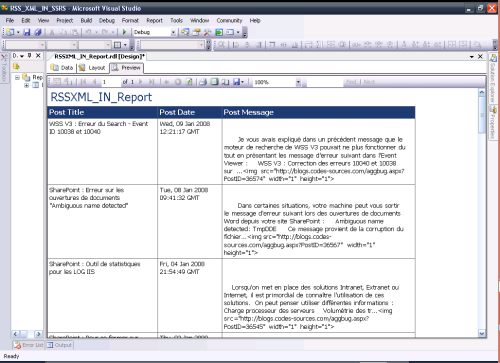The image size is (500, 363).
Task: Open the datasets panel menu arrow
Action: click(x=22, y=56)
